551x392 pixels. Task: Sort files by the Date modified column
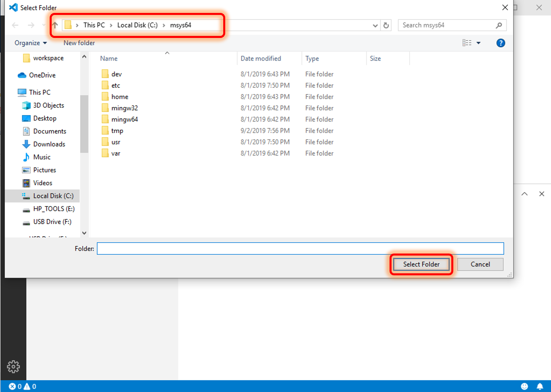click(260, 58)
